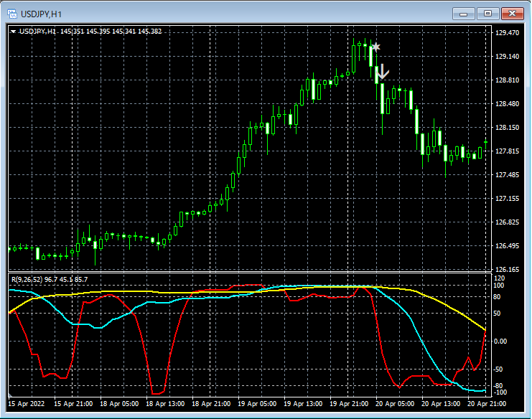Viewport: 532px width, 419px height.
Task: Click the gray triangle at chart bottom-left corner
Action: (10, 395)
